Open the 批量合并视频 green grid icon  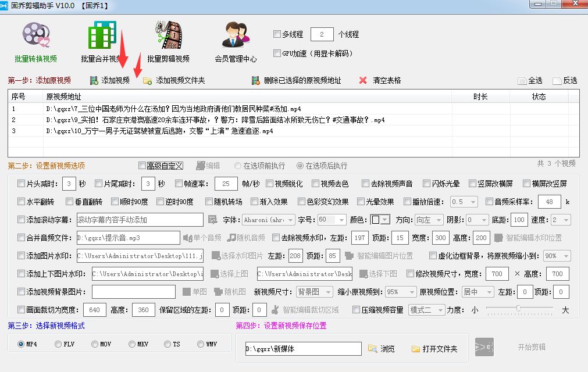pos(102,35)
